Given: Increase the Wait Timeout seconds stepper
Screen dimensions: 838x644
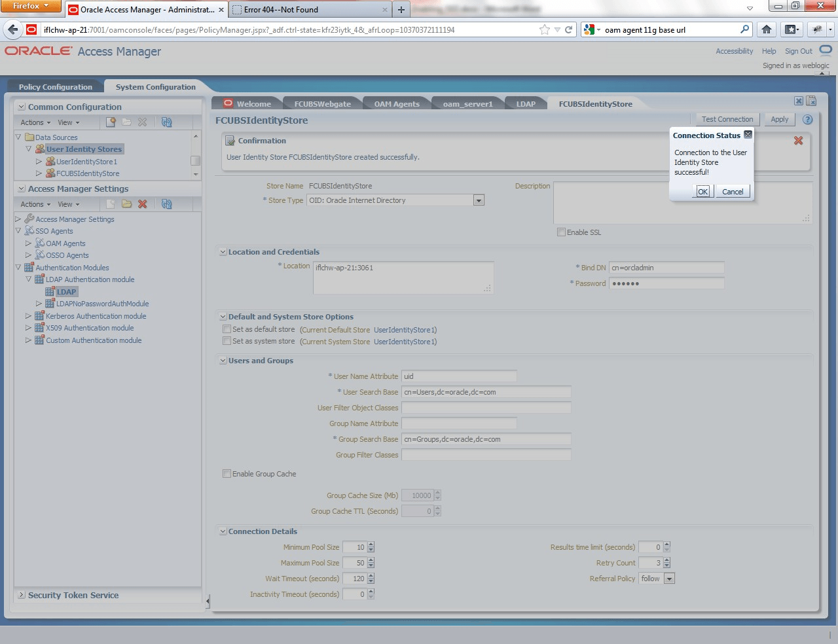Looking at the screenshot, I should 371,576.
